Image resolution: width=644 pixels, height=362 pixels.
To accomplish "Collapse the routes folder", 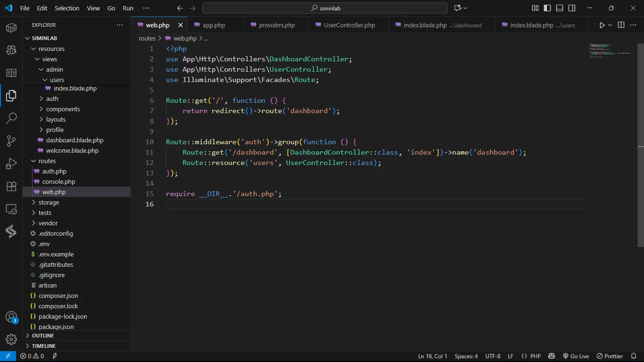I will click(47, 161).
